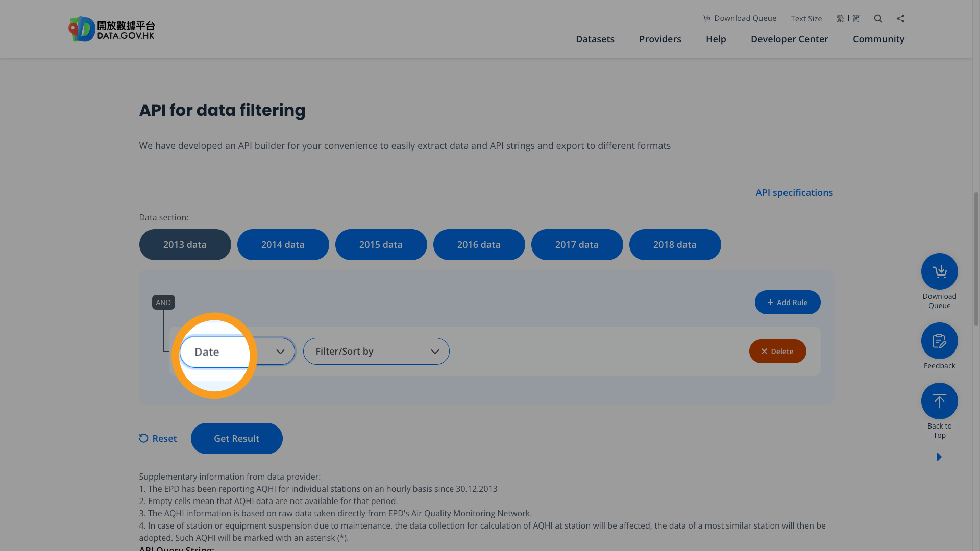Screen dimensions: 980x551
Task: Toggle the 2018 data selection
Action: (x=675, y=244)
